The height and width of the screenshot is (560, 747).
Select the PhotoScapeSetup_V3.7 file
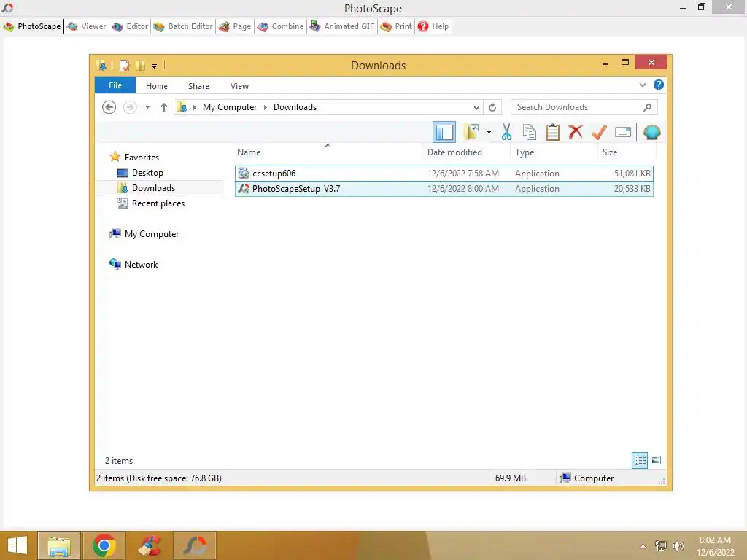pyautogui.click(x=444, y=189)
